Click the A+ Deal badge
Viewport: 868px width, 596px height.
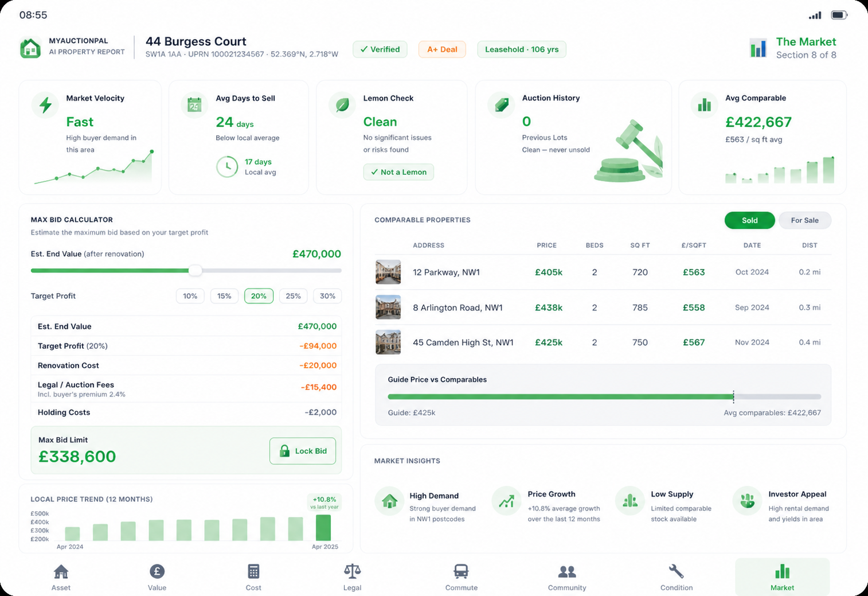(442, 49)
